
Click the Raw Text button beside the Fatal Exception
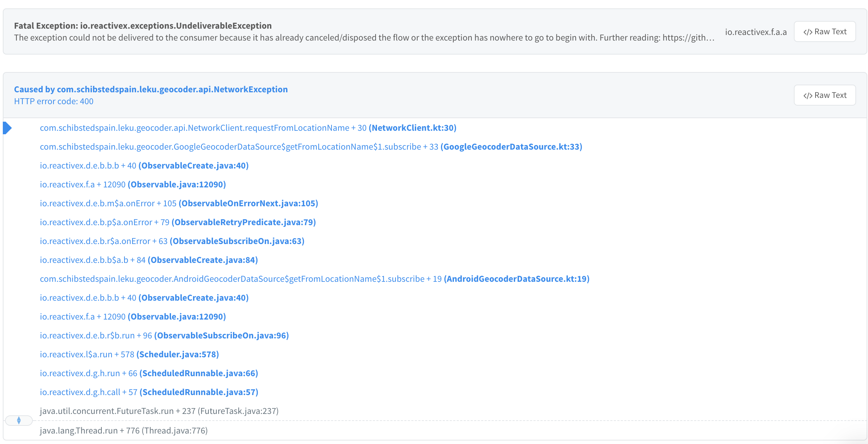[x=825, y=31]
